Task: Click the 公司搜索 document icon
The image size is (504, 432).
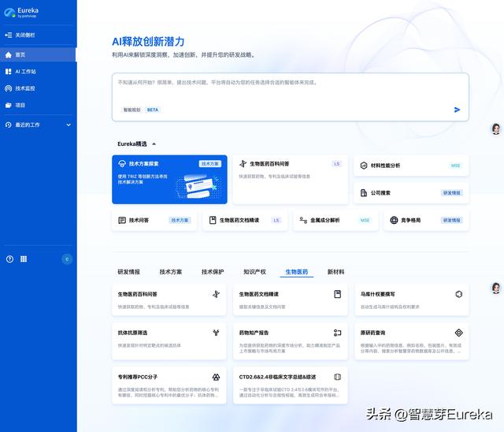Action: (x=364, y=192)
